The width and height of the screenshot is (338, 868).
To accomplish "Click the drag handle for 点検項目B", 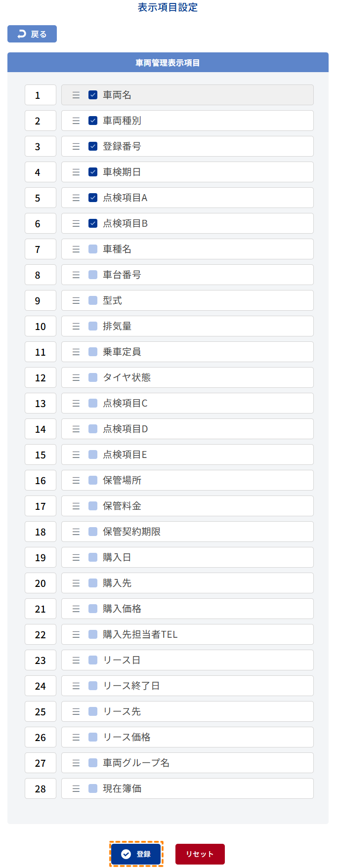I will tap(76, 223).
